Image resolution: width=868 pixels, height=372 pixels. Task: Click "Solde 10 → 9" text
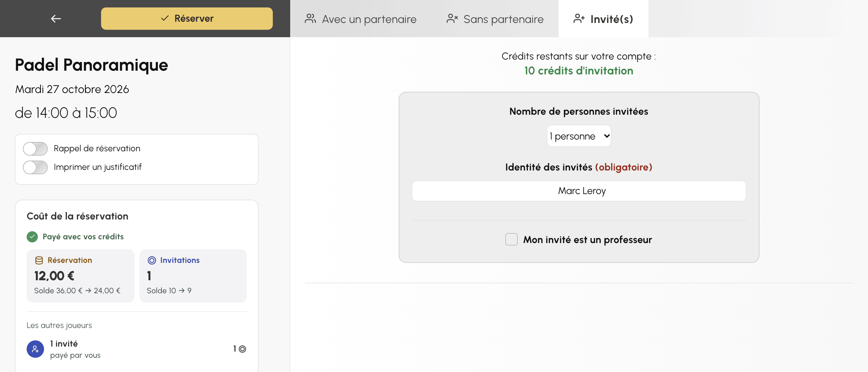tap(169, 290)
